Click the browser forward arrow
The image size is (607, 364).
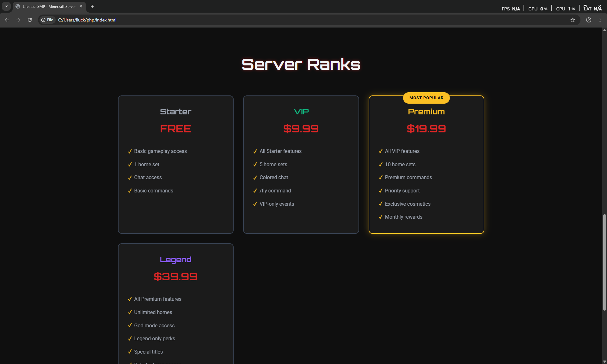[x=18, y=20]
